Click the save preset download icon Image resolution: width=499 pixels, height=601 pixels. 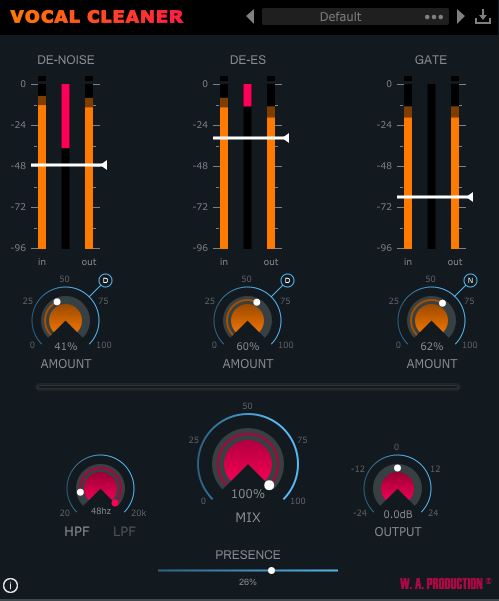click(x=483, y=17)
